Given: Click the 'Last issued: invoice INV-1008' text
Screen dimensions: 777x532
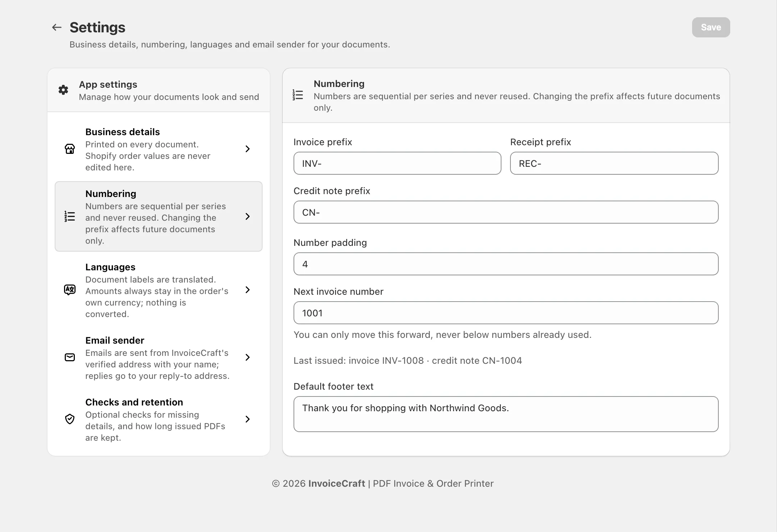Looking at the screenshot, I should (359, 361).
